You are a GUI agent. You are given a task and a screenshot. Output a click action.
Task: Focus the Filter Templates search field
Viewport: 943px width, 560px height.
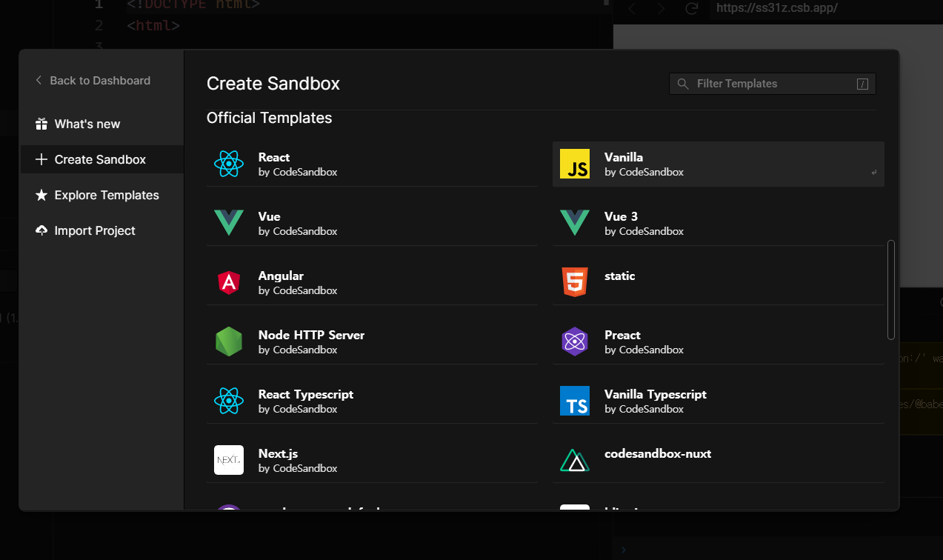tap(773, 84)
